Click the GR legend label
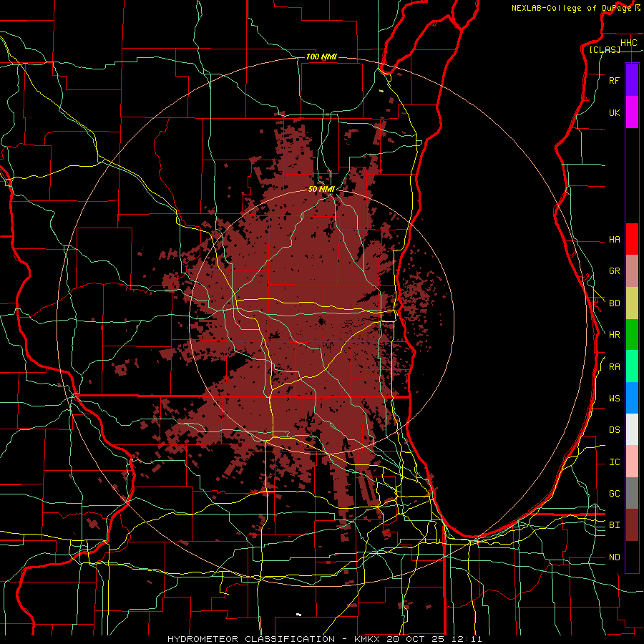 pyautogui.click(x=614, y=271)
